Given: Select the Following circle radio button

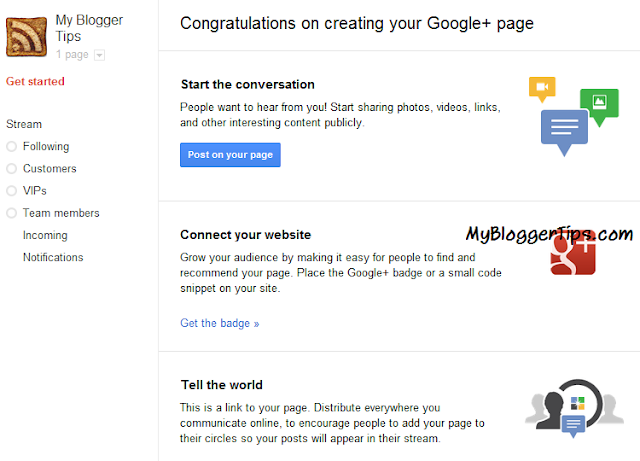Looking at the screenshot, I should point(11,146).
